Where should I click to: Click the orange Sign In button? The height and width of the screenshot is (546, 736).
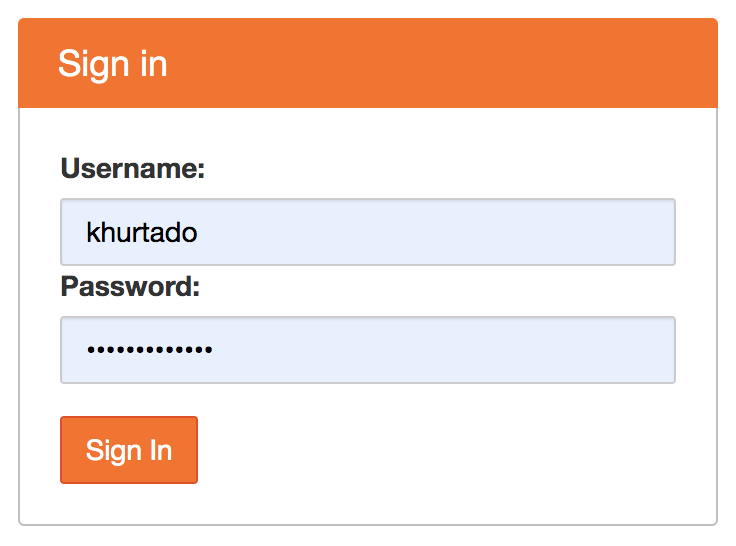coord(129,450)
